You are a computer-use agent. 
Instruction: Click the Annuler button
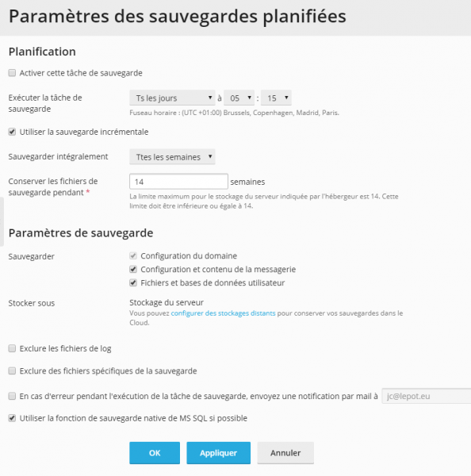285,453
